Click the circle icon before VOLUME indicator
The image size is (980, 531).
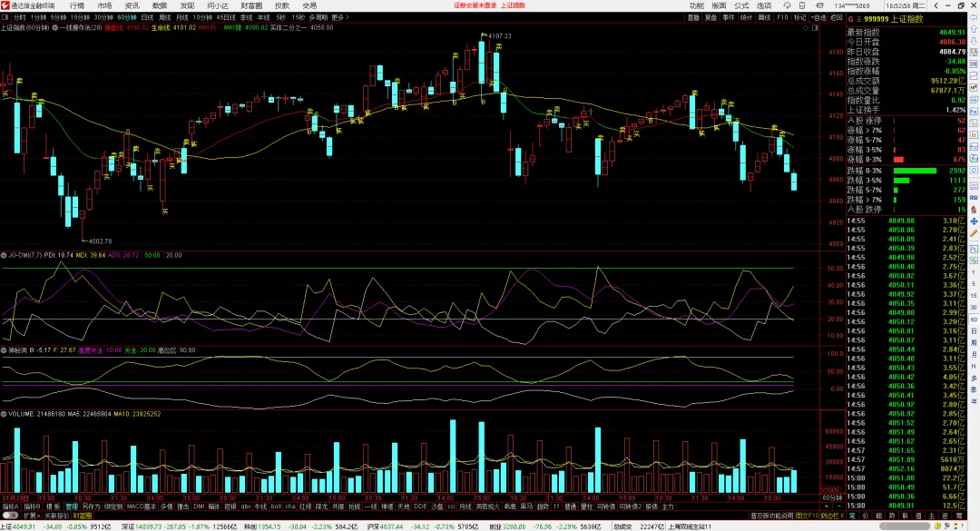[x=4, y=414]
